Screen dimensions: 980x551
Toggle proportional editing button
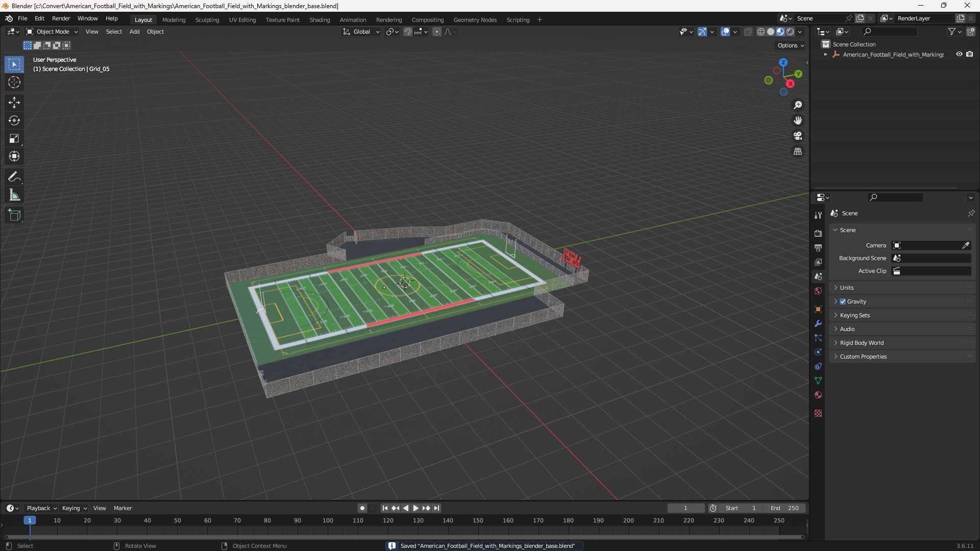(437, 32)
